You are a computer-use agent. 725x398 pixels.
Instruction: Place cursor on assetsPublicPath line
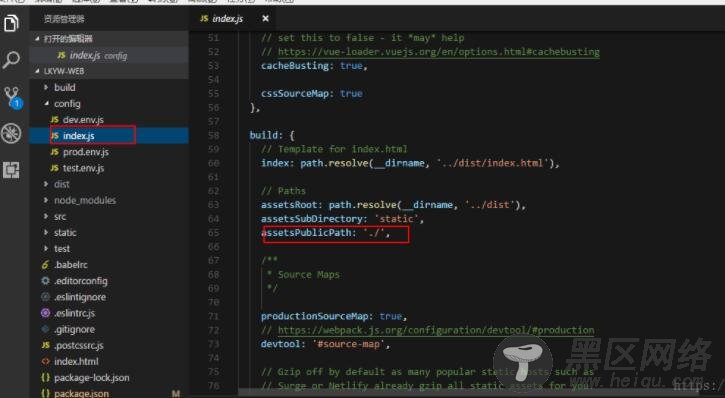point(326,233)
